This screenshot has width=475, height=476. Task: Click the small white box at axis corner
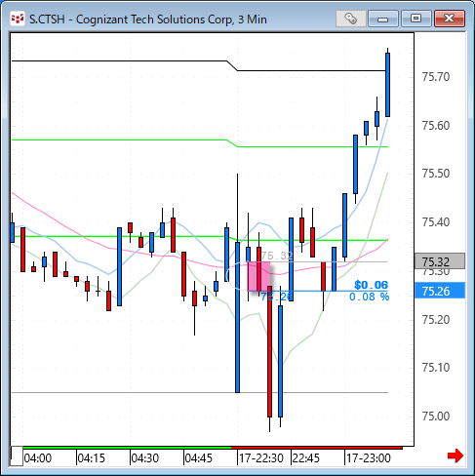pyautogui.click(x=17, y=456)
